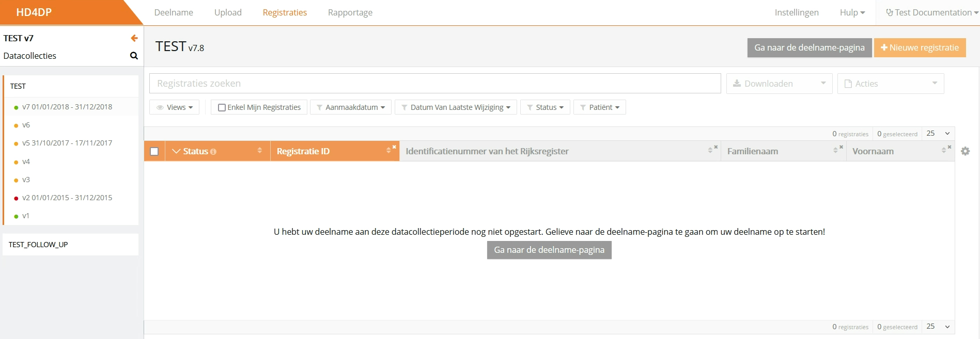Click the info icon next to Status header
Viewport: 980px width, 339px height.
[213, 152]
